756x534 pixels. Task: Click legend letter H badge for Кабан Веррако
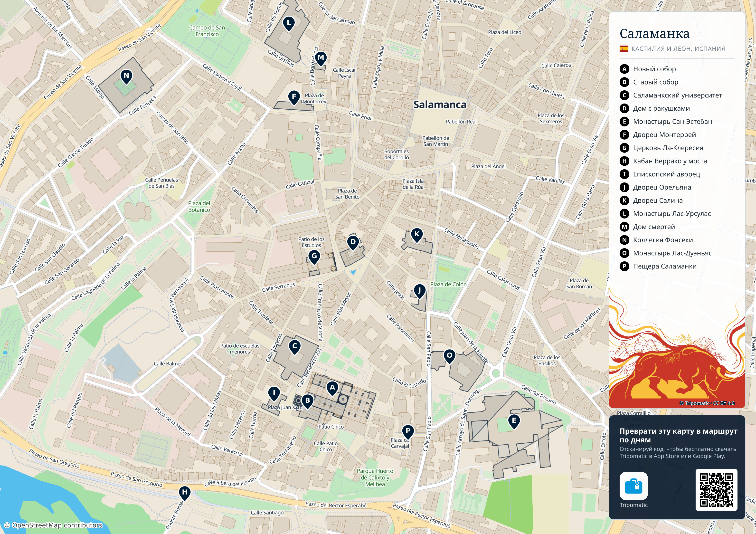[x=624, y=161]
